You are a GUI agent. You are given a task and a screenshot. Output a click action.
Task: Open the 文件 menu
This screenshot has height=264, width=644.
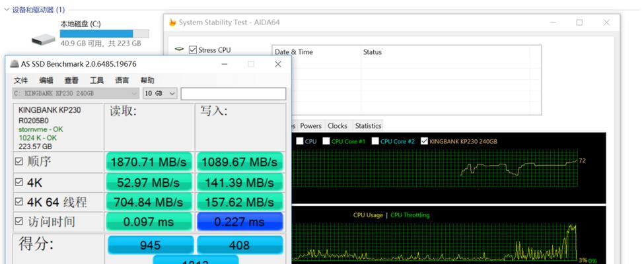[20, 81]
